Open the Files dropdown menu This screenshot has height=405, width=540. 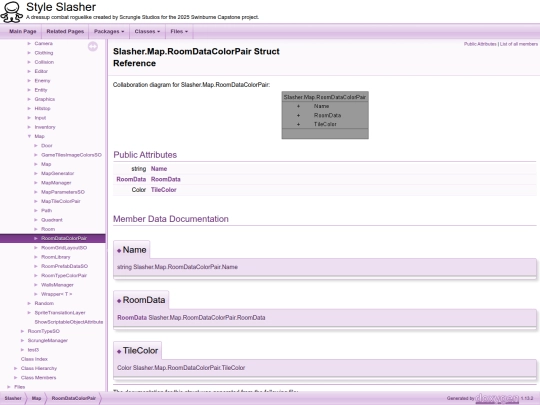[x=179, y=31]
